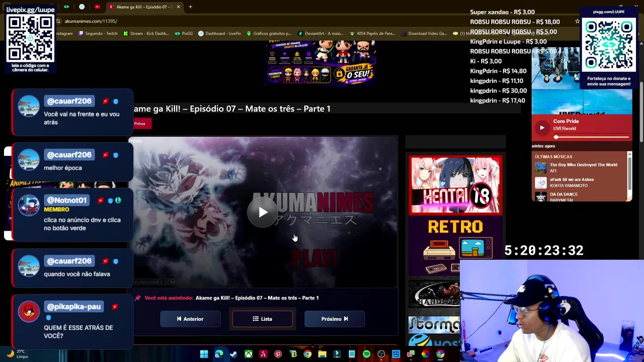
Task: Open the RETRO games banner
Action: pos(455,246)
